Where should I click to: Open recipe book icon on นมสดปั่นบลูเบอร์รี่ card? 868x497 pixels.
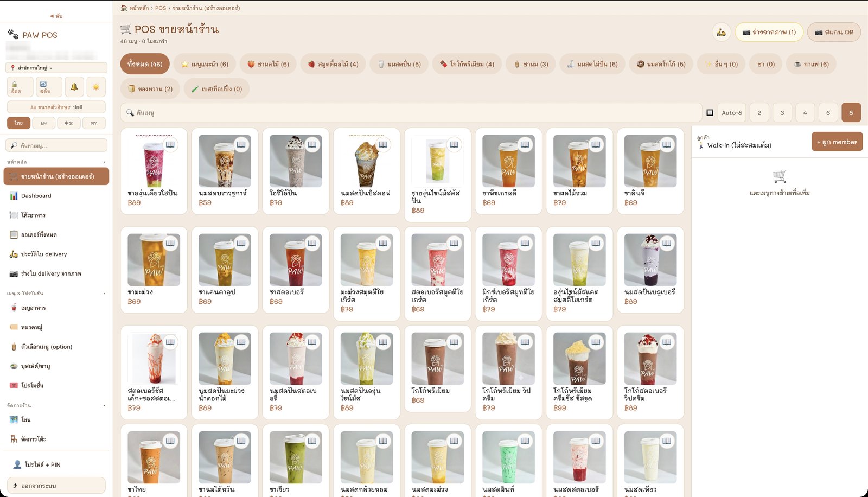667,243
